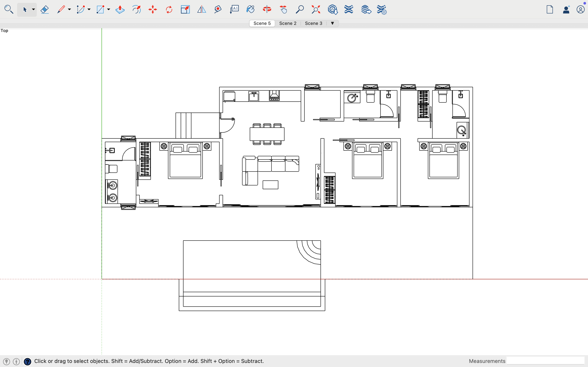The image size is (588, 367).
Task: Switch to Scene 3
Action: pyautogui.click(x=313, y=23)
